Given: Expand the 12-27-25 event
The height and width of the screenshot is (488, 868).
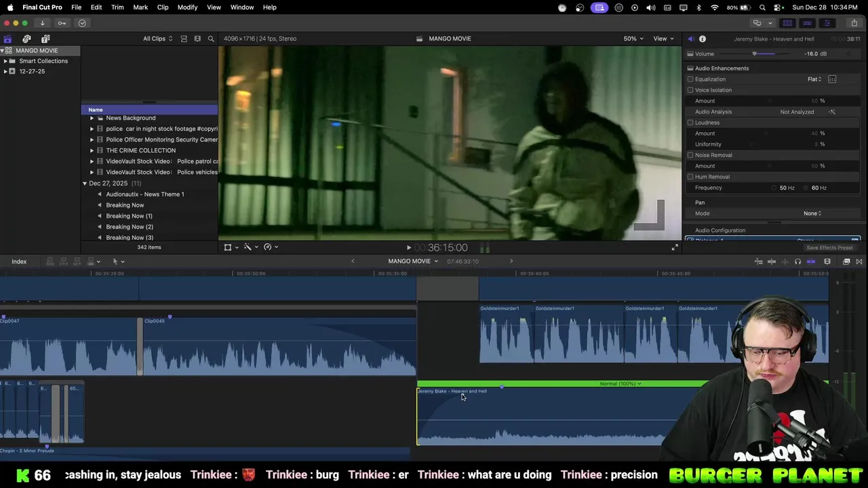Looking at the screenshot, I should click(x=5, y=71).
